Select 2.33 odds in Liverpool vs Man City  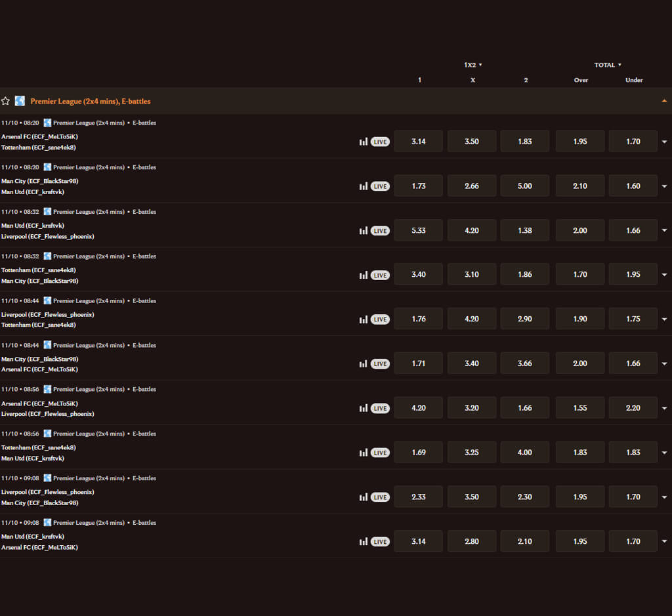point(418,497)
